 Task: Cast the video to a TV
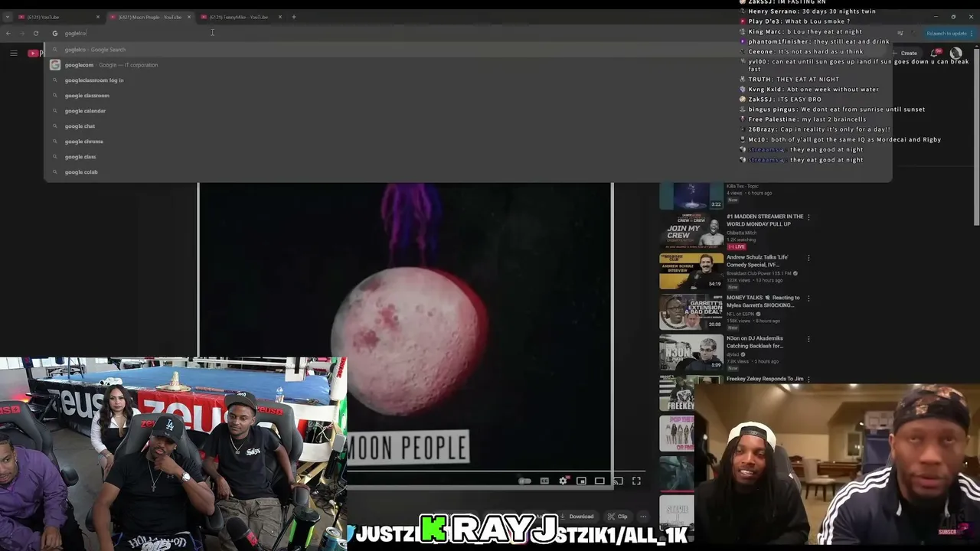tap(618, 481)
